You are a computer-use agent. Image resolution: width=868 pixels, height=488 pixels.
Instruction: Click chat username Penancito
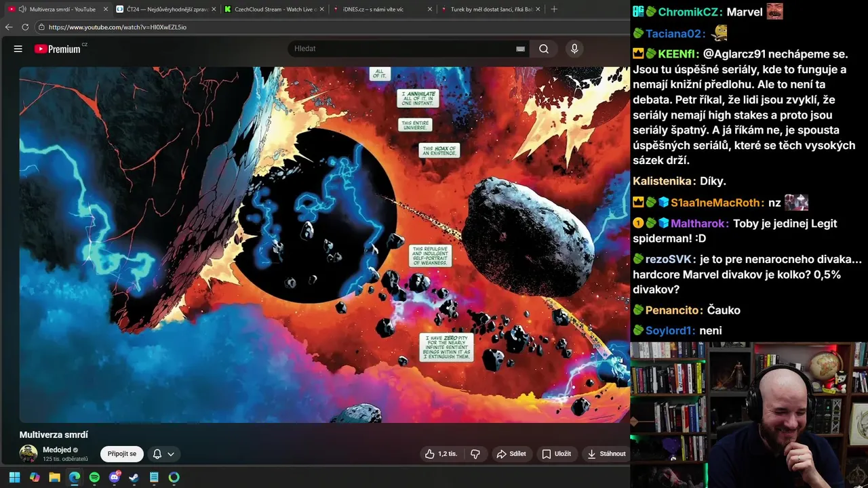click(x=673, y=310)
